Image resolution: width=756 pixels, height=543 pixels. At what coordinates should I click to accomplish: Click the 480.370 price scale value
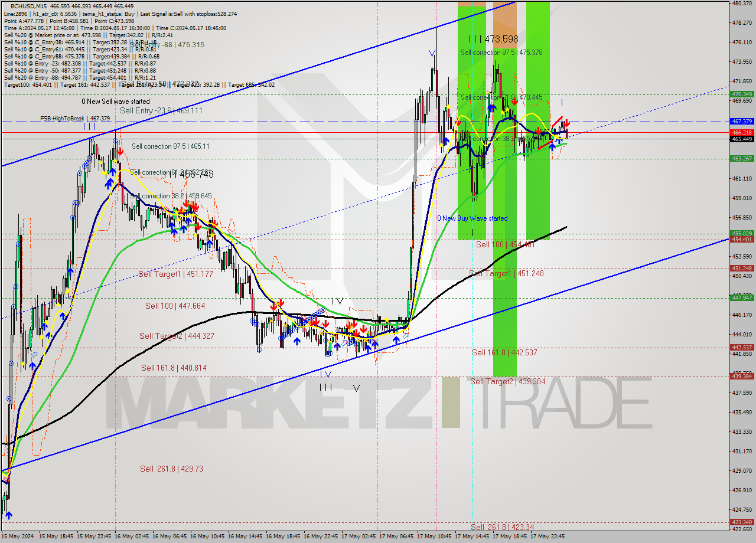741,3
